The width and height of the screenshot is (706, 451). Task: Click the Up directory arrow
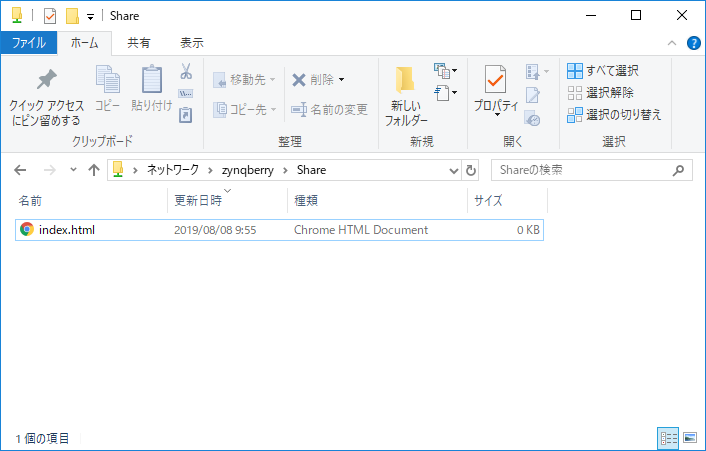[94, 170]
